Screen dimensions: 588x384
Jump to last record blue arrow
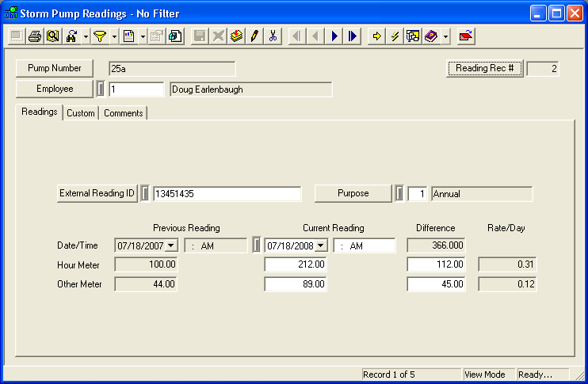pyautogui.click(x=352, y=36)
